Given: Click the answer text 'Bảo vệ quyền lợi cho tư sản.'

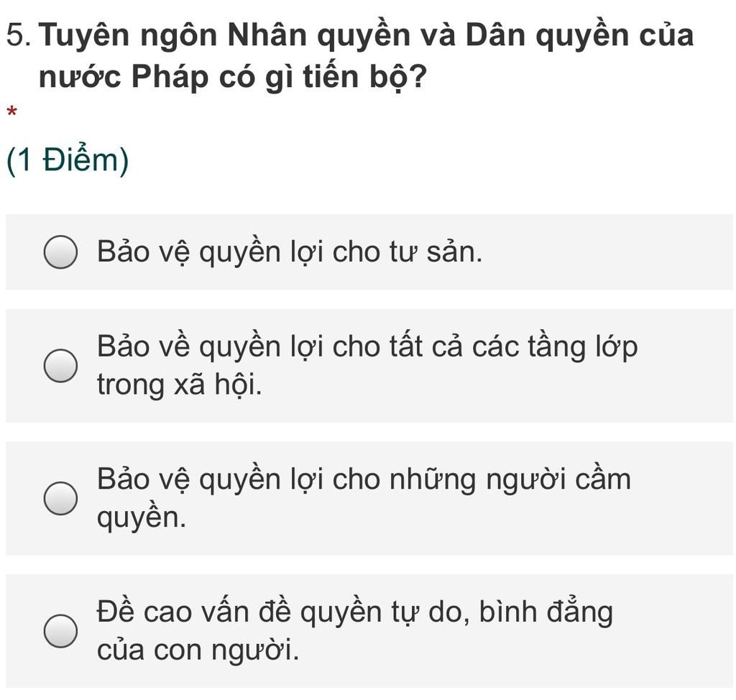Looking at the screenshot, I should [x=290, y=252].
